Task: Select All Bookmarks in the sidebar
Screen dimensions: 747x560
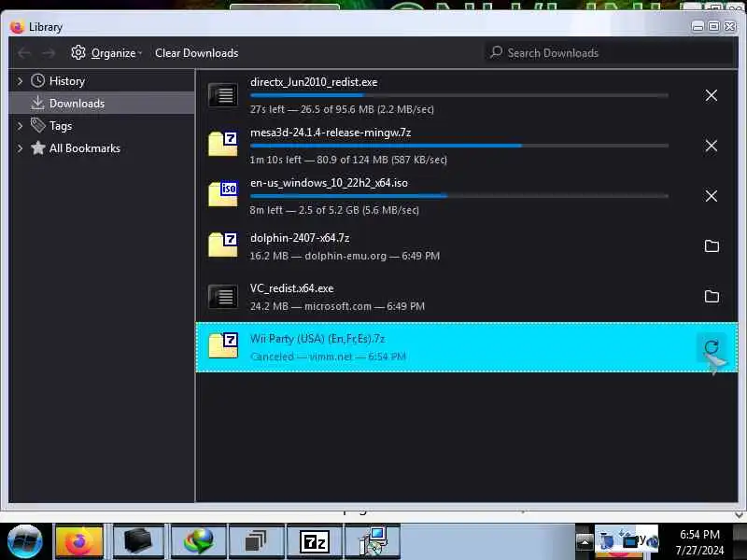Action: click(102, 148)
